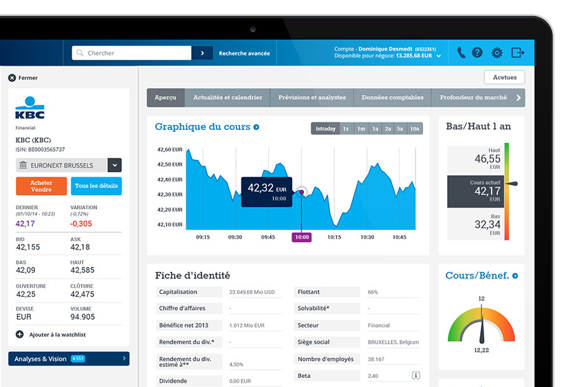Click the phone contact icon in header

click(461, 53)
